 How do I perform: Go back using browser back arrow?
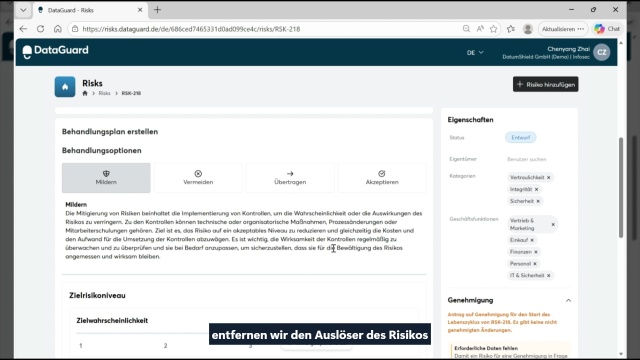(x=23, y=29)
